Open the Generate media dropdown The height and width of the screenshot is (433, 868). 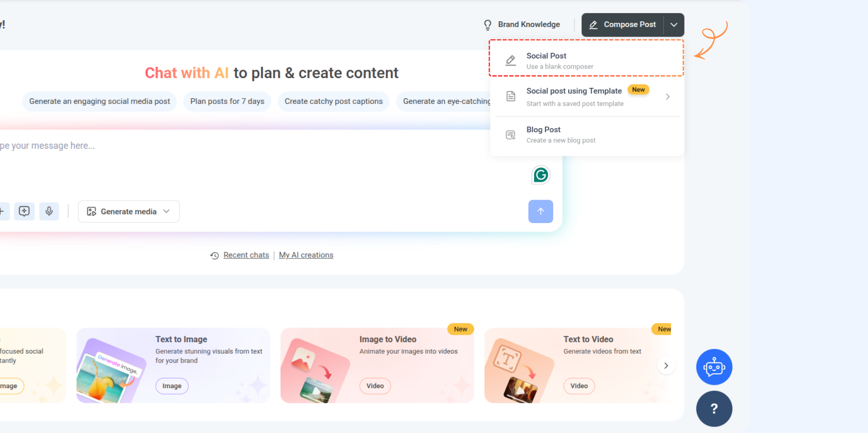point(129,211)
